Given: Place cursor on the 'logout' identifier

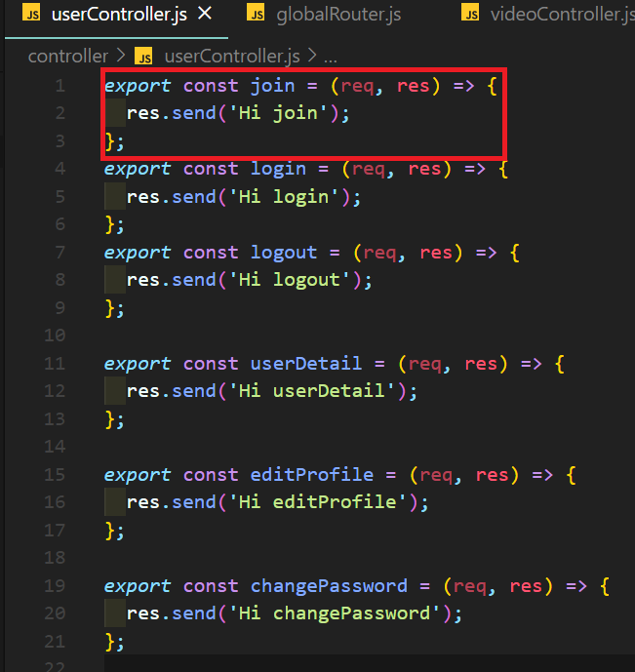Looking at the screenshot, I should tap(284, 253).
